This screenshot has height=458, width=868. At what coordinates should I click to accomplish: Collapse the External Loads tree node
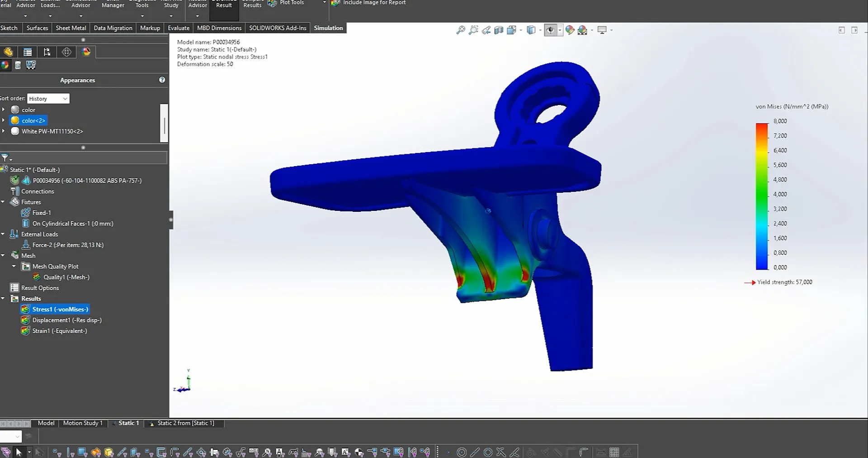[3, 234]
